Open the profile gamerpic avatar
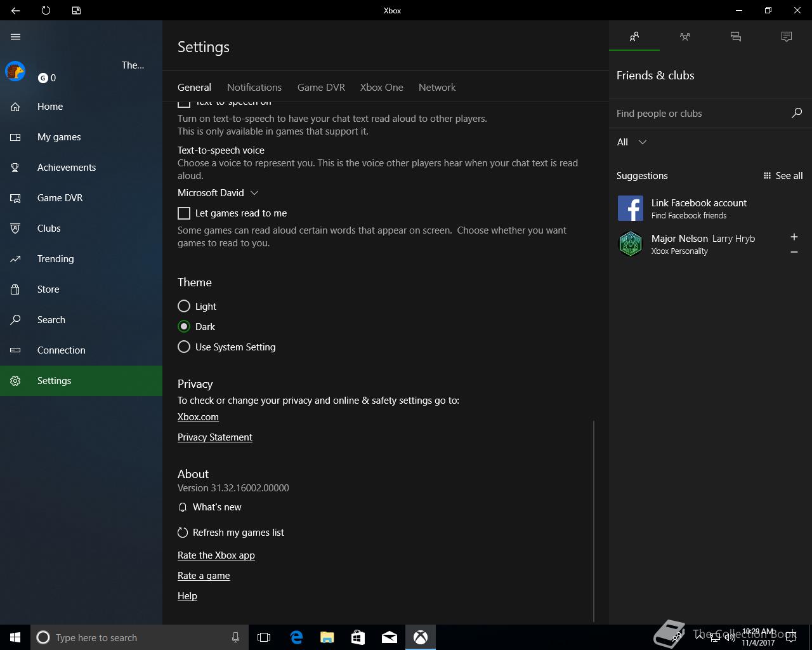This screenshot has width=812, height=650. 15,71
